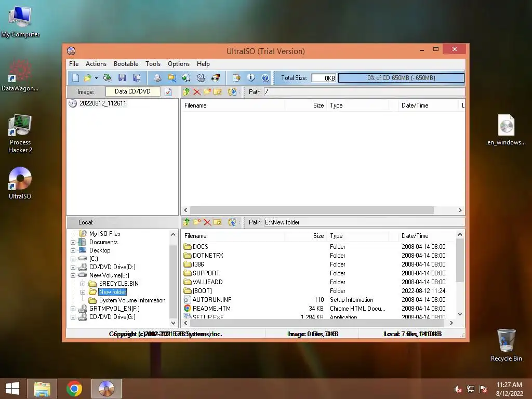
Task: Click the 0% of CD 650MB capacity bar
Action: click(x=401, y=78)
